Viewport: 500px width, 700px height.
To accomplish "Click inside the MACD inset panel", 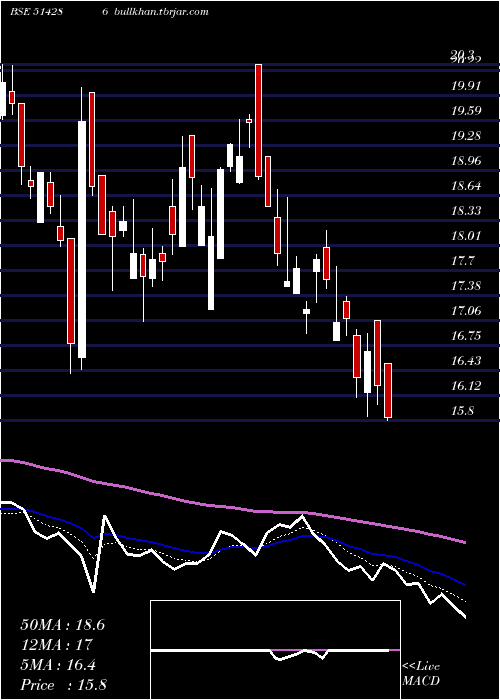I will click(275, 650).
